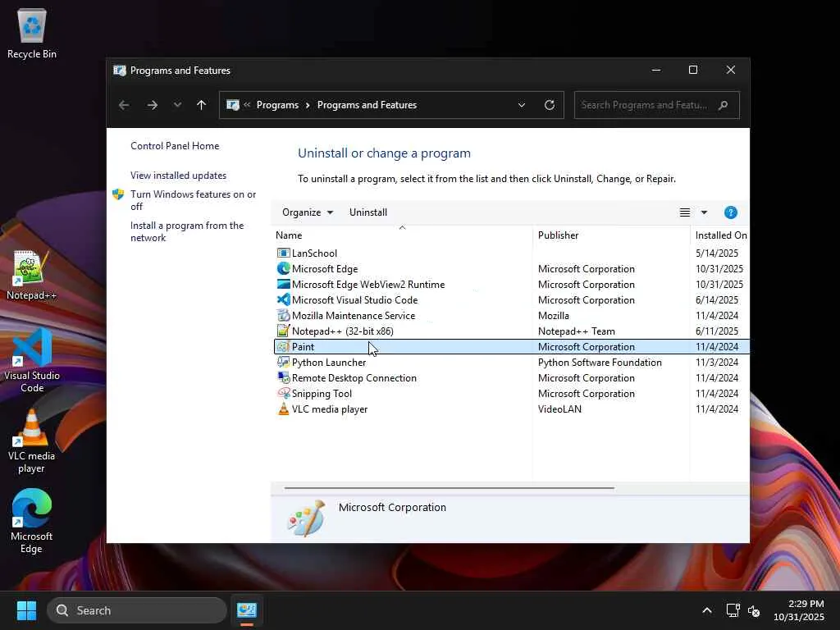Select Microsoft Visual Studio Code row

[x=512, y=300]
